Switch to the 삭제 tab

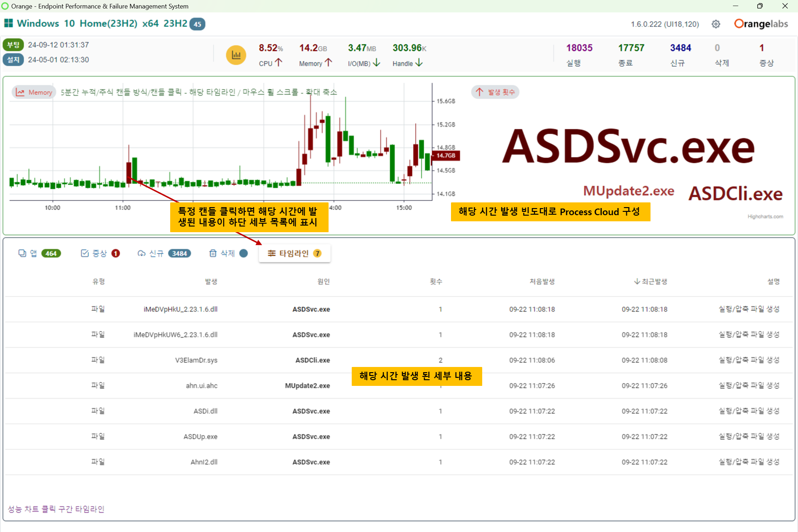pyautogui.click(x=228, y=253)
